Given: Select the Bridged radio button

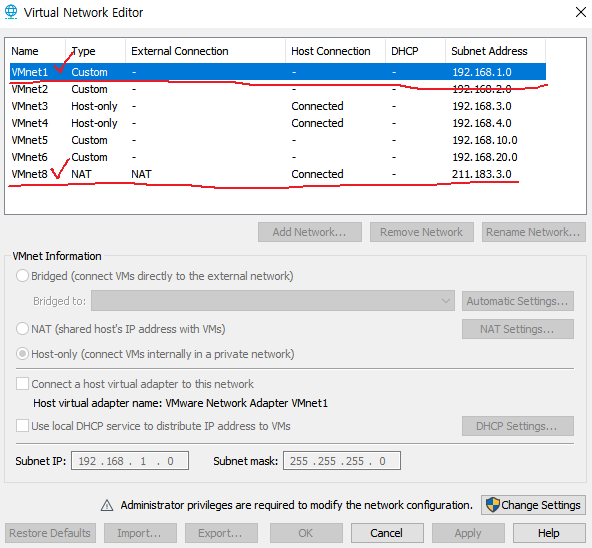Looking at the screenshot, I should click(x=22, y=276).
